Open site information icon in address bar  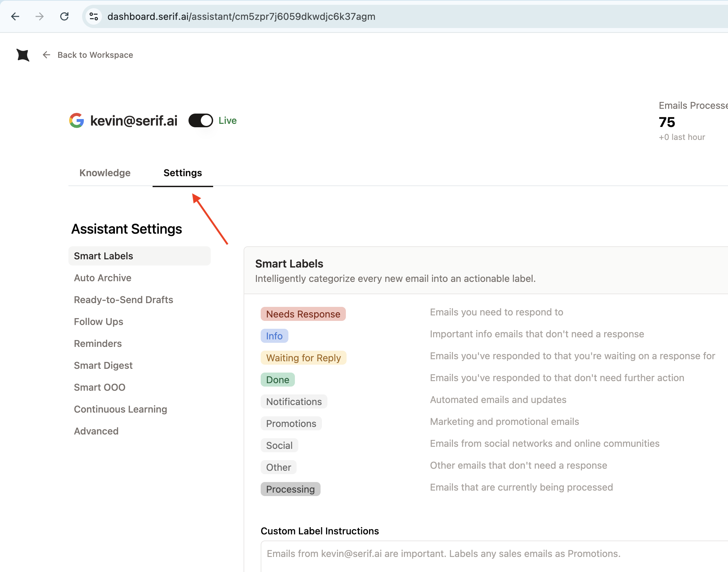pyautogui.click(x=94, y=16)
